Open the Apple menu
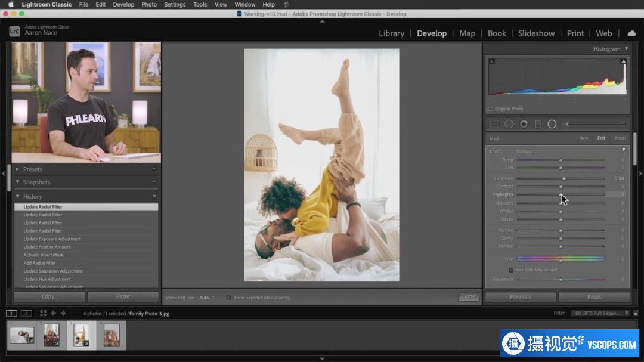The height and width of the screenshot is (362, 644). 11,5
